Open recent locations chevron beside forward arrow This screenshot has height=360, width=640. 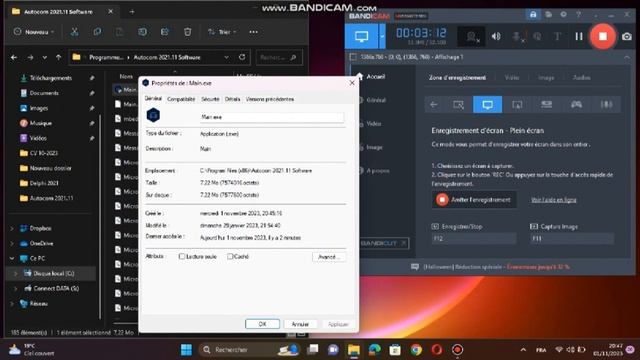point(44,58)
